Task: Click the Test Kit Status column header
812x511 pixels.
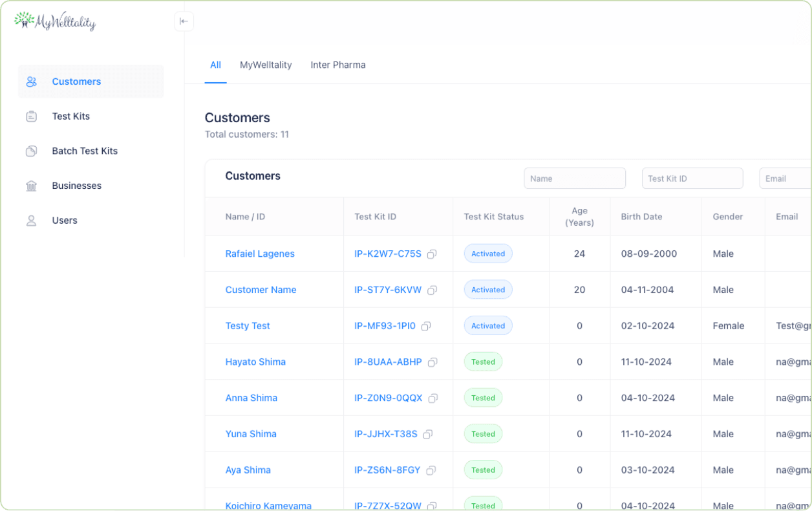Action: pyautogui.click(x=494, y=217)
